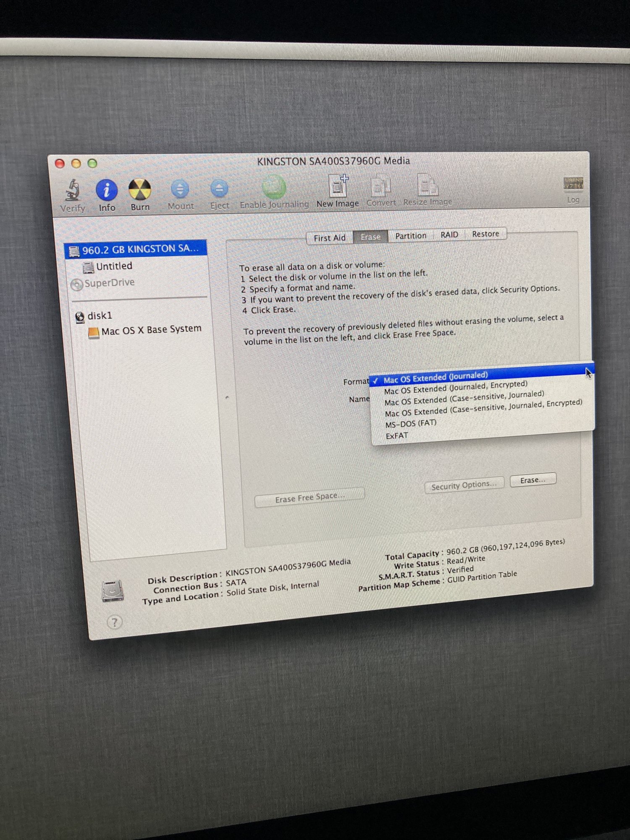630x840 pixels.
Task: Click the Erase... button
Action: 533,480
